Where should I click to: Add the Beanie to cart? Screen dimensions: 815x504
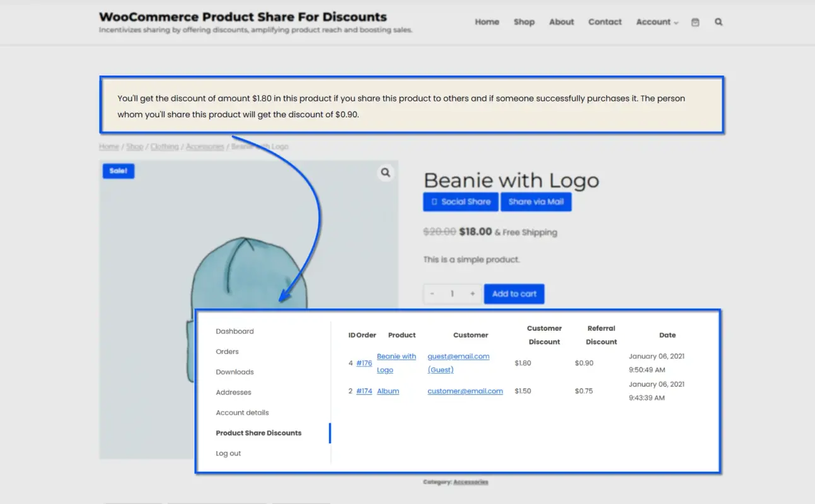[x=514, y=294]
